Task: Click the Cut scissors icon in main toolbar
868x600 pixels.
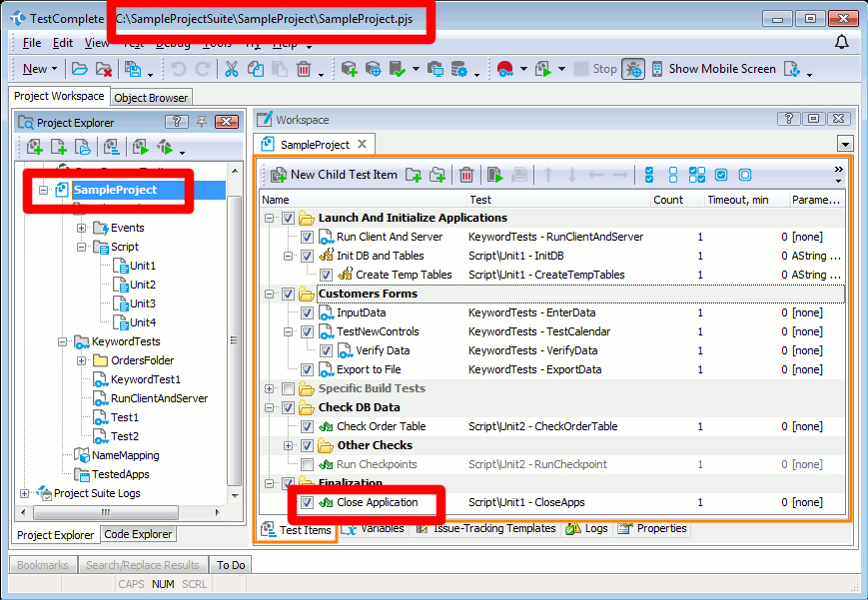Action: tap(231, 69)
